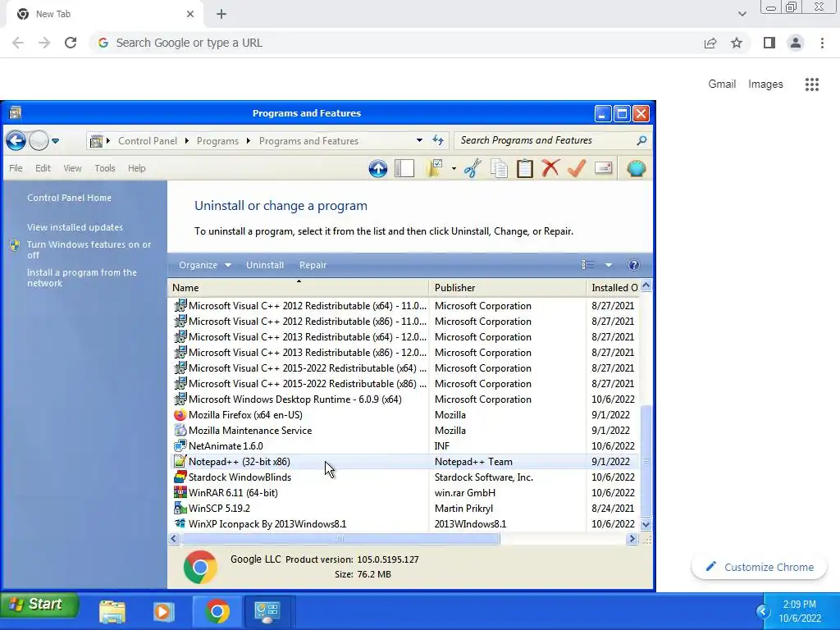Viewport: 840px width, 630px height.
Task: Reload the Chrome page
Action: 71,43
